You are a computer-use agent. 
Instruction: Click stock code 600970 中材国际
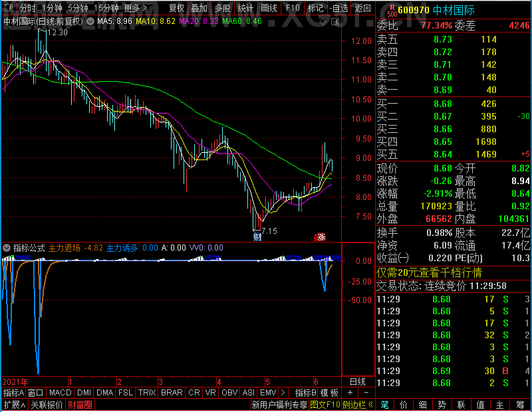pos(436,10)
